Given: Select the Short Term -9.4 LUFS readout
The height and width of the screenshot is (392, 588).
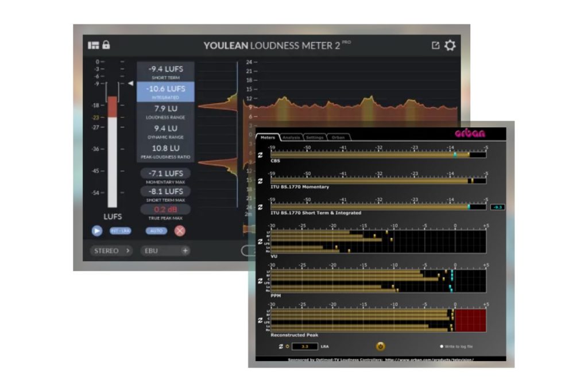Looking at the screenshot, I should tap(165, 72).
